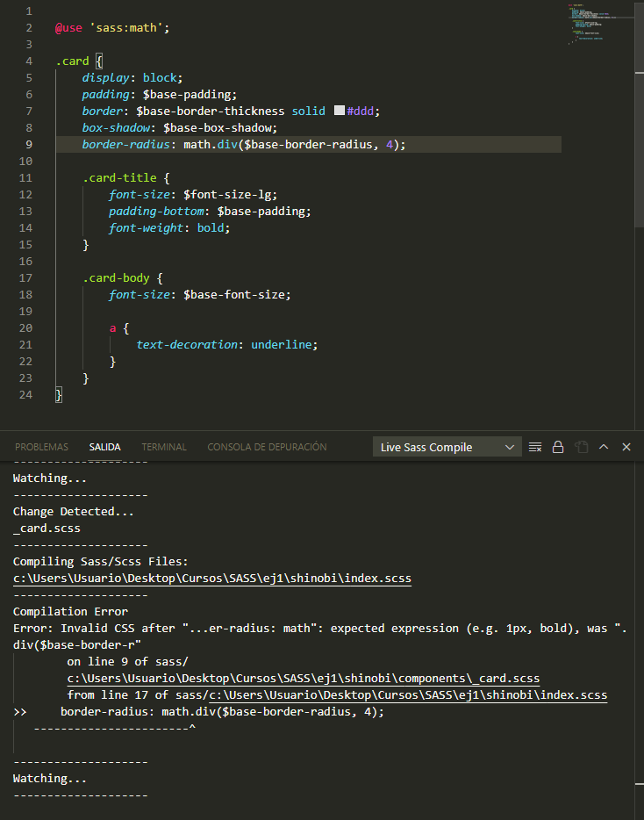Viewport: 644px width, 820px height.
Task: Maximize the panel with the up chevron
Action: point(604,447)
